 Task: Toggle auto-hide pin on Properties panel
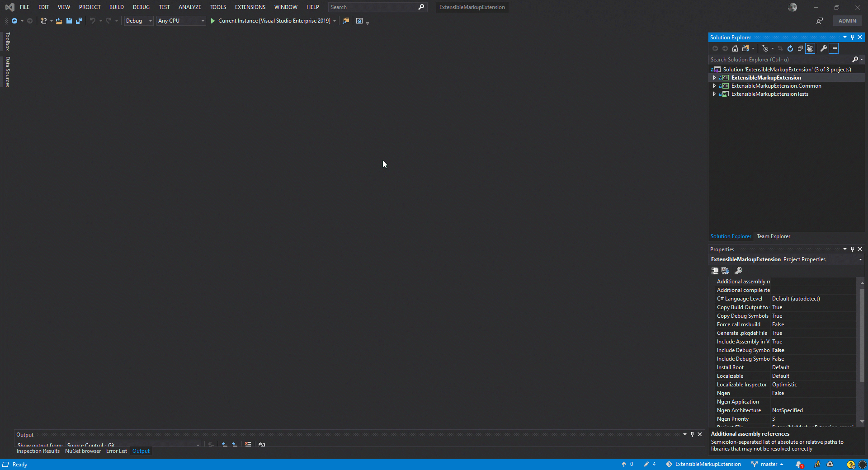tap(852, 249)
